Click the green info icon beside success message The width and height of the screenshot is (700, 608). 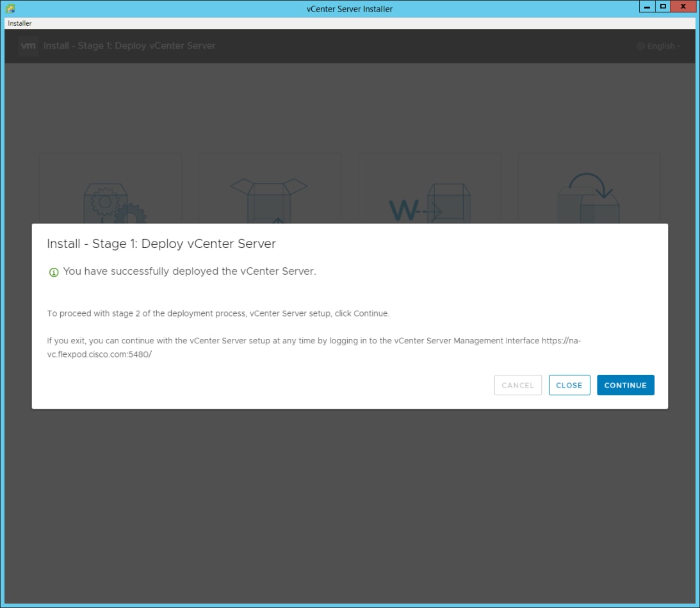click(x=54, y=272)
